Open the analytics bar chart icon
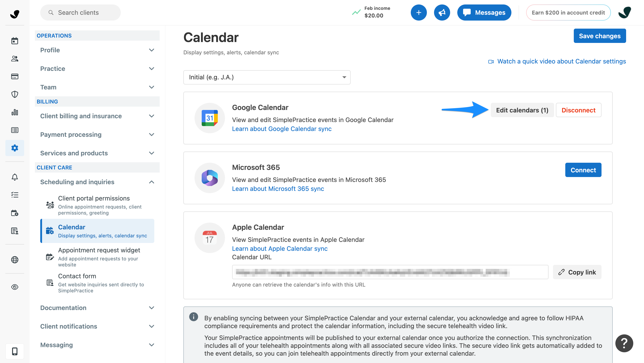The image size is (644, 363). pos(15,112)
